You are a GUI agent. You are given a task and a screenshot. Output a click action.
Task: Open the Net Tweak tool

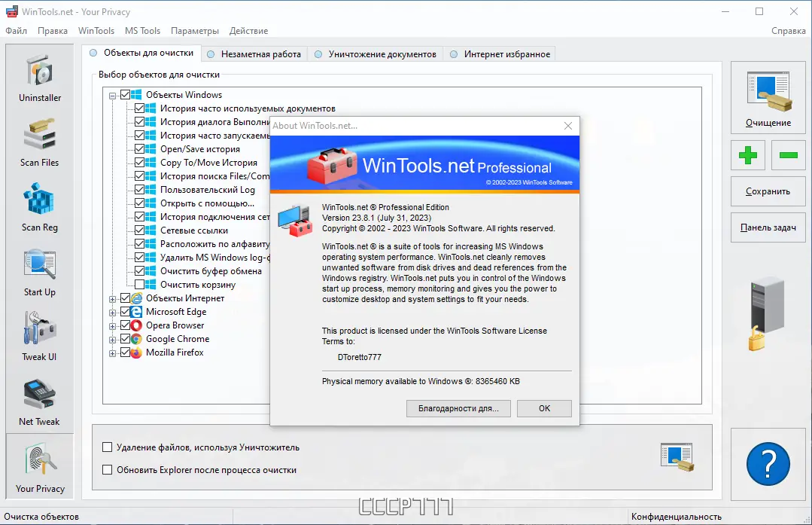coord(40,401)
